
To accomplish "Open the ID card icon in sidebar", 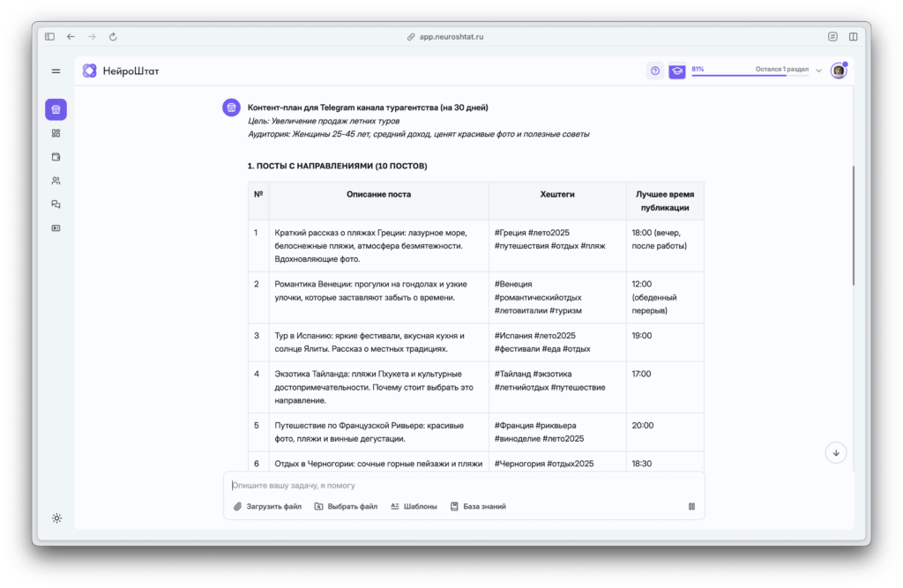I will 56,228.
